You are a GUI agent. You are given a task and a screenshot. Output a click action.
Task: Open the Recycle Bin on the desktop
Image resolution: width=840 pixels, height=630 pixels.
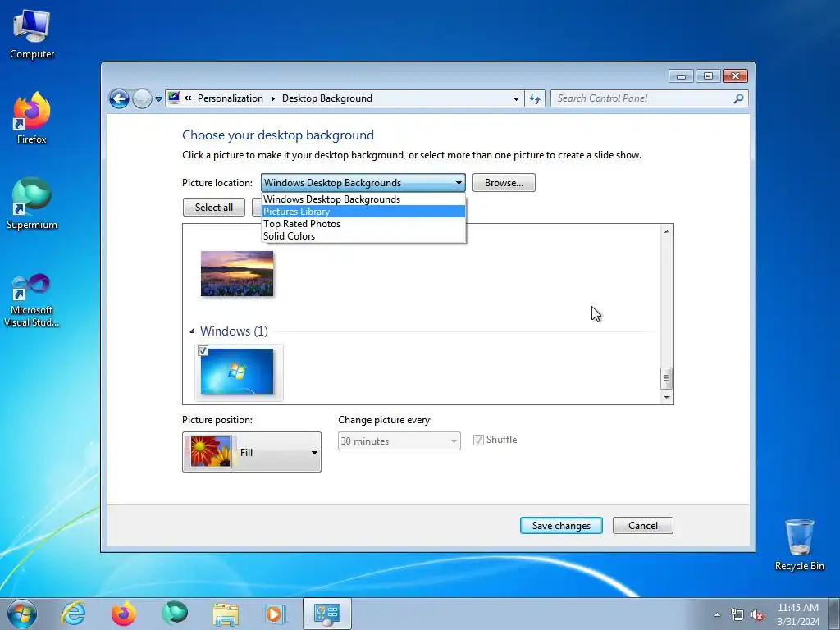799,545
